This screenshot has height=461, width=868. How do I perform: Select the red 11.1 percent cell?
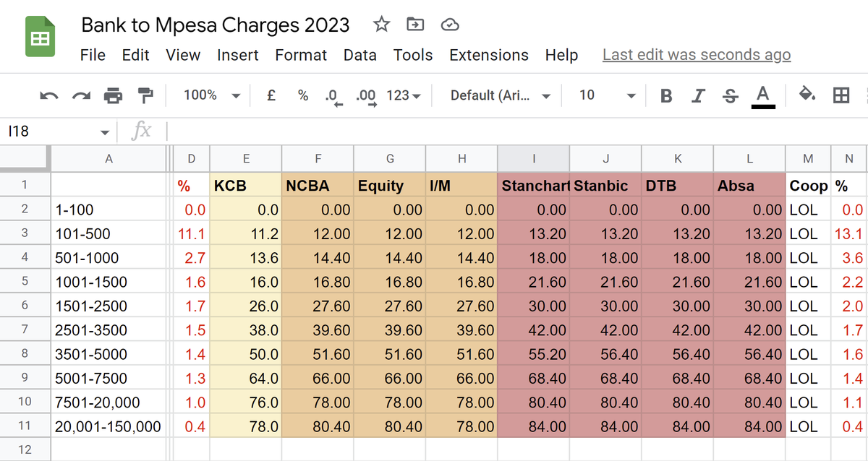192,233
